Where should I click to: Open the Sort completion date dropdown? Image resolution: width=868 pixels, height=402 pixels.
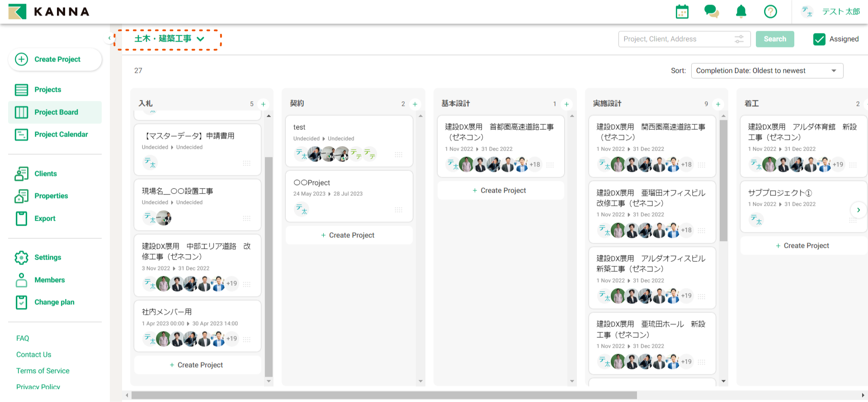coord(767,71)
